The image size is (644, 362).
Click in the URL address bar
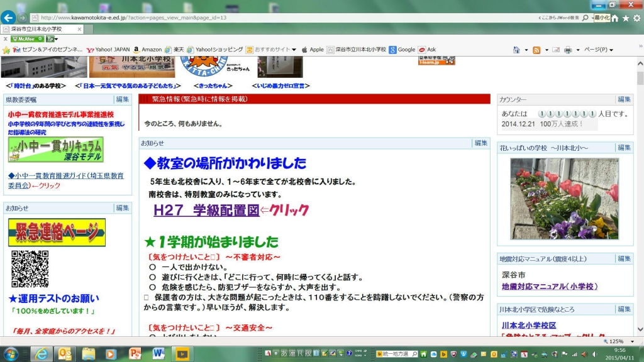283,18
